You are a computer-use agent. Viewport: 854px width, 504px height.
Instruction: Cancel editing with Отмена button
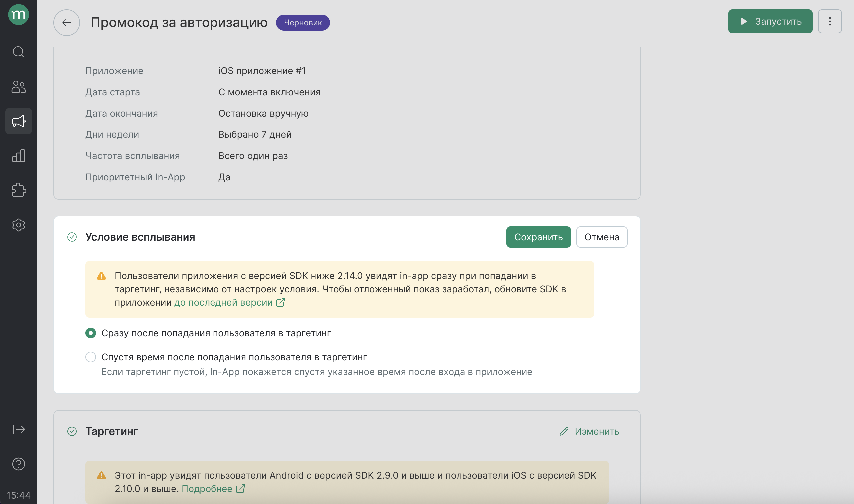coord(602,237)
